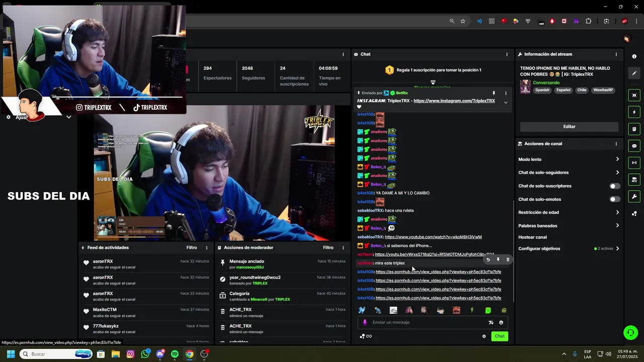Open the Instagram TriplexTRX link in pinned message

click(x=454, y=101)
